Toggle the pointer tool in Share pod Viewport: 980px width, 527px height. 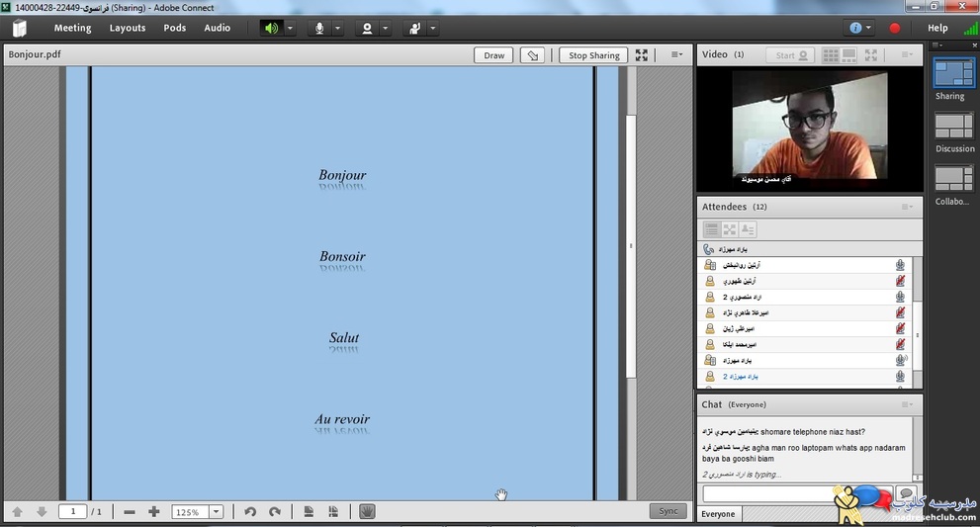coord(532,55)
